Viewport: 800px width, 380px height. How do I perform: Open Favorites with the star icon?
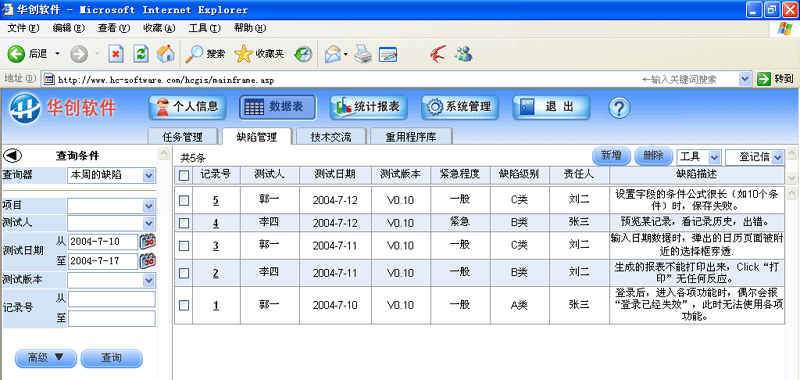243,54
